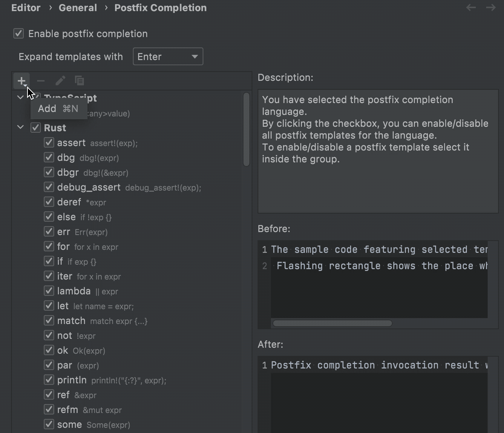Uncheck the println template
Viewport: 504px width, 433px height.
click(49, 380)
